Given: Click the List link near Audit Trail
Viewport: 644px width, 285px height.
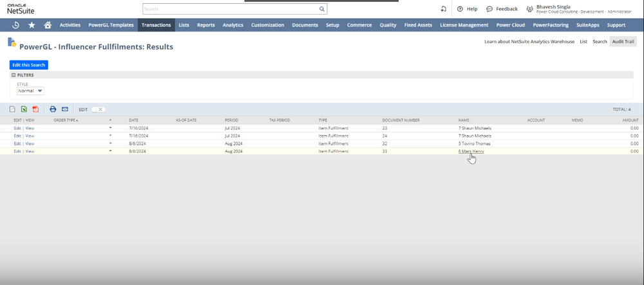Looking at the screenshot, I should pyautogui.click(x=583, y=41).
